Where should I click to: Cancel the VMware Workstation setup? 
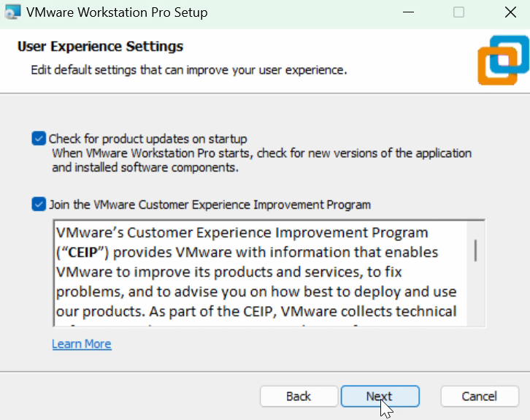point(480,396)
